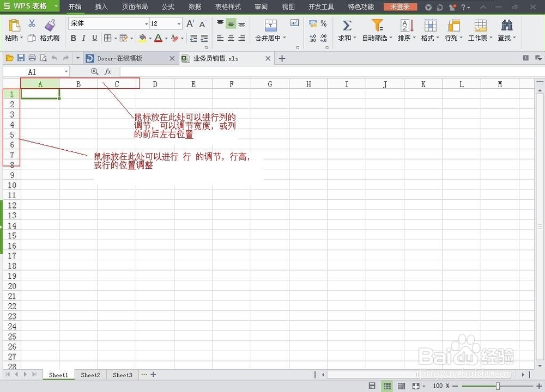The height and width of the screenshot is (392, 545).
Task: Click the Copy icon
Action: pyautogui.click(x=32, y=38)
